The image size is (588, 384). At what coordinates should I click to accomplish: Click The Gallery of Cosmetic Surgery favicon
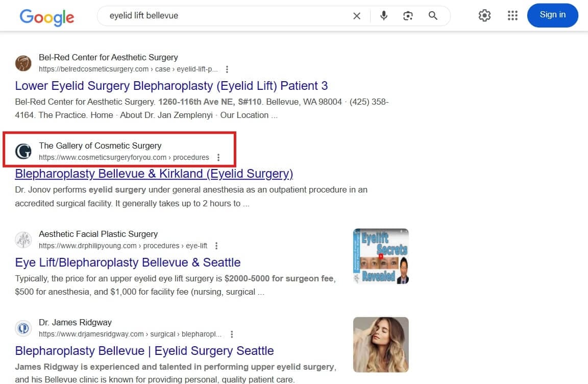[23, 151]
